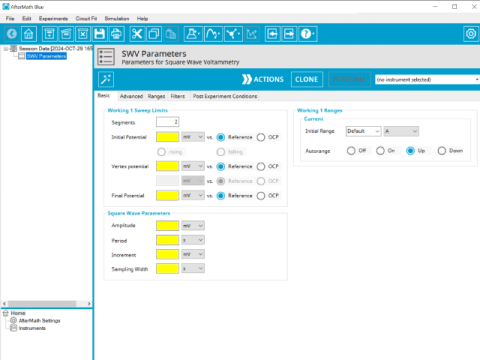Switch to the Post Experiment Conditions tab

[x=225, y=96]
